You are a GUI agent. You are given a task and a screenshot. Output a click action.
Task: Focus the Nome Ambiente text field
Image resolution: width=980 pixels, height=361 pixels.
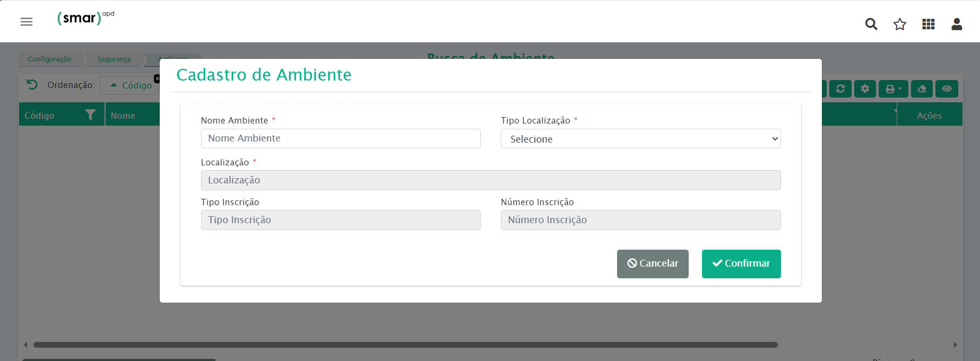(x=340, y=138)
